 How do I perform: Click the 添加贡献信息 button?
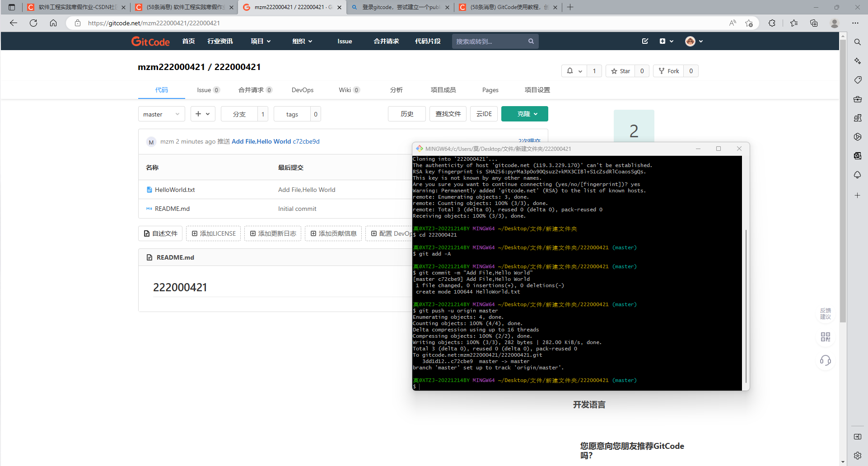(333, 233)
